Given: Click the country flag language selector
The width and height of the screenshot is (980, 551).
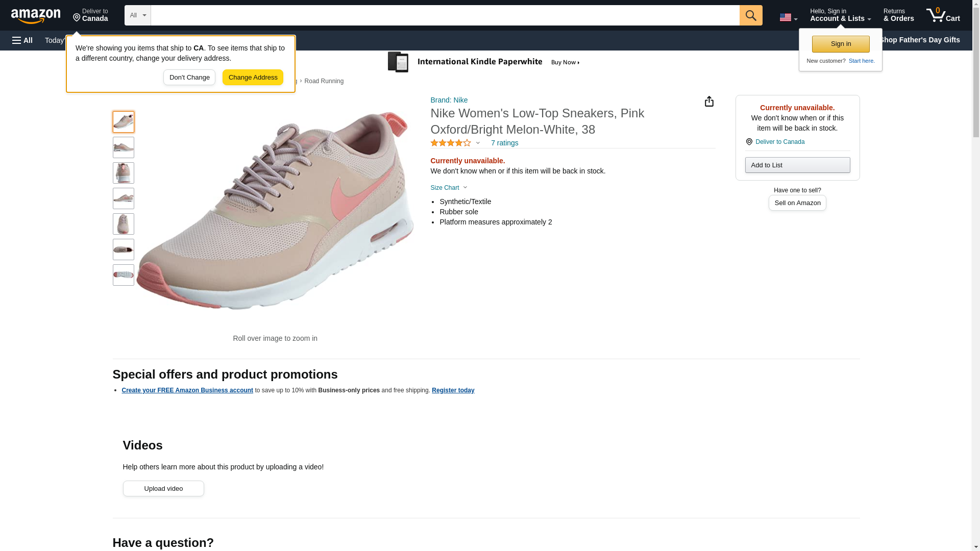Looking at the screenshot, I should [788, 17].
